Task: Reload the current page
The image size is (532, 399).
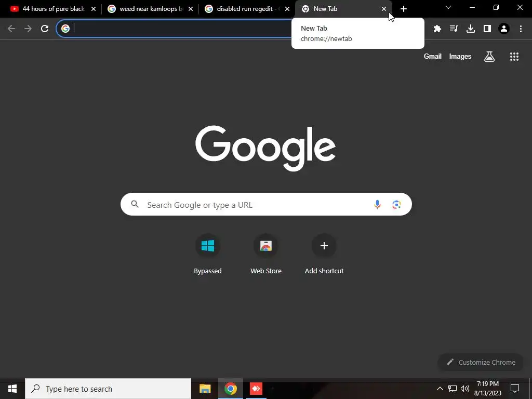Action: pos(45,29)
